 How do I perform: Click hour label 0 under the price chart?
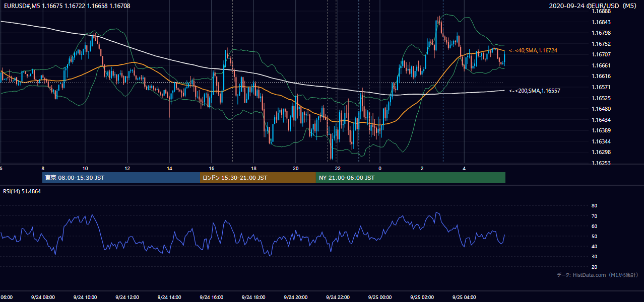(380, 168)
